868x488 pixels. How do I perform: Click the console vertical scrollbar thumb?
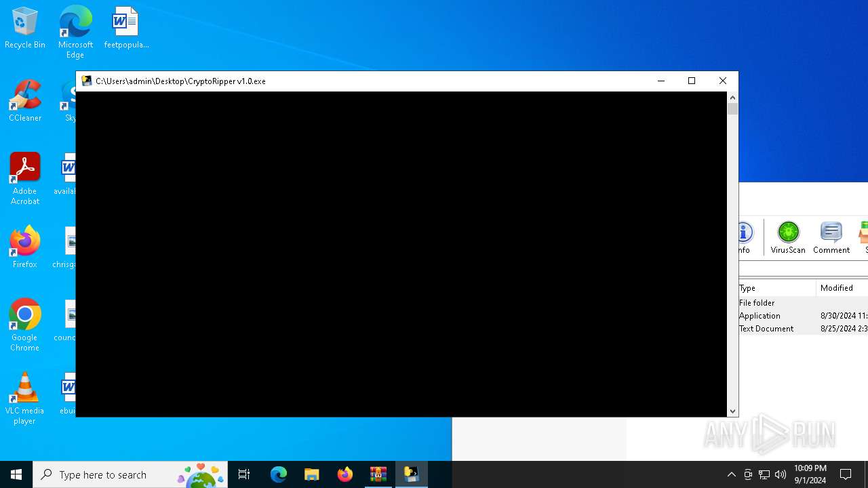(x=732, y=109)
